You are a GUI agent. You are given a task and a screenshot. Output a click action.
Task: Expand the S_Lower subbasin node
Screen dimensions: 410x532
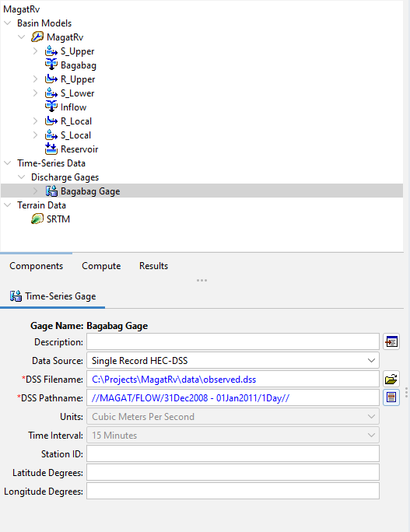35,93
